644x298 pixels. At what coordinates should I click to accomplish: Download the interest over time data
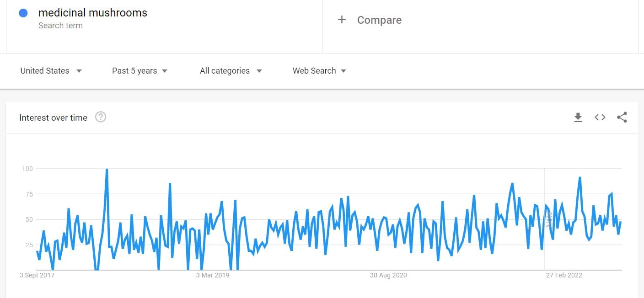(578, 117)
